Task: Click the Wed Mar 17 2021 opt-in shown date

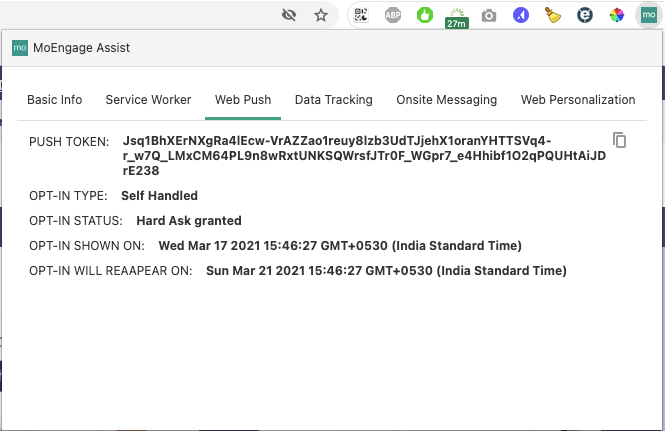Action: [x=340, y=246]
